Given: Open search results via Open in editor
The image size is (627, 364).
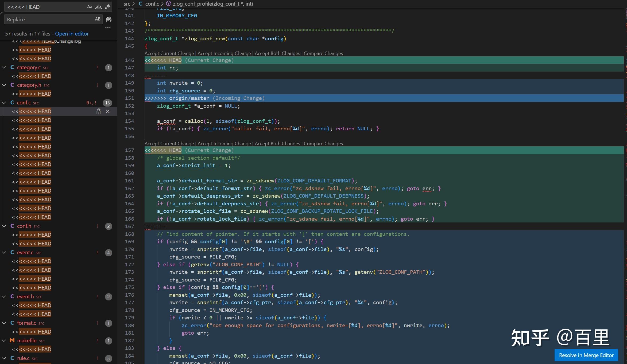Looking at the screenshot, I should point(72,34).
